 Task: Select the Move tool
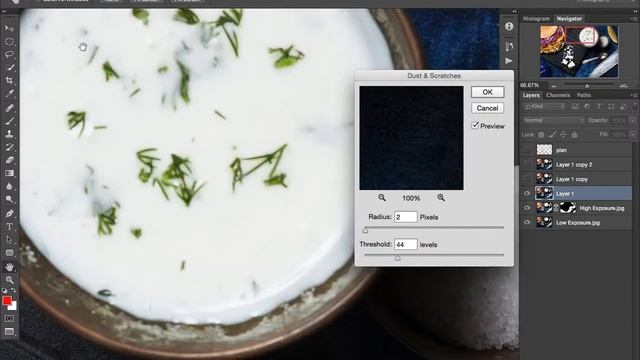coord(9,28)
